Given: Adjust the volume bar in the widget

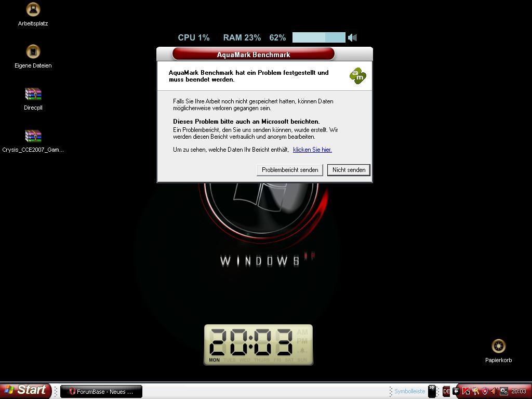Looking at the screenshot, I should [x=318, y=37].
